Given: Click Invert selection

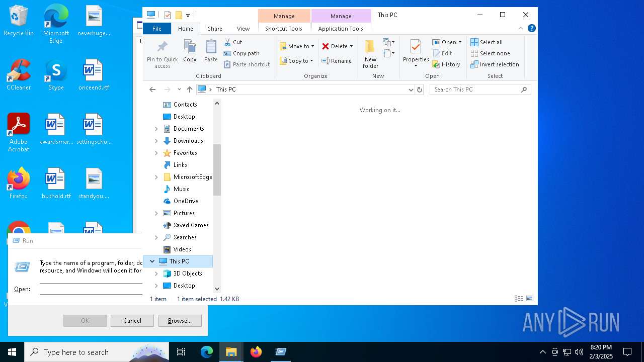Looking at the screenshot, I should [495, 64].
